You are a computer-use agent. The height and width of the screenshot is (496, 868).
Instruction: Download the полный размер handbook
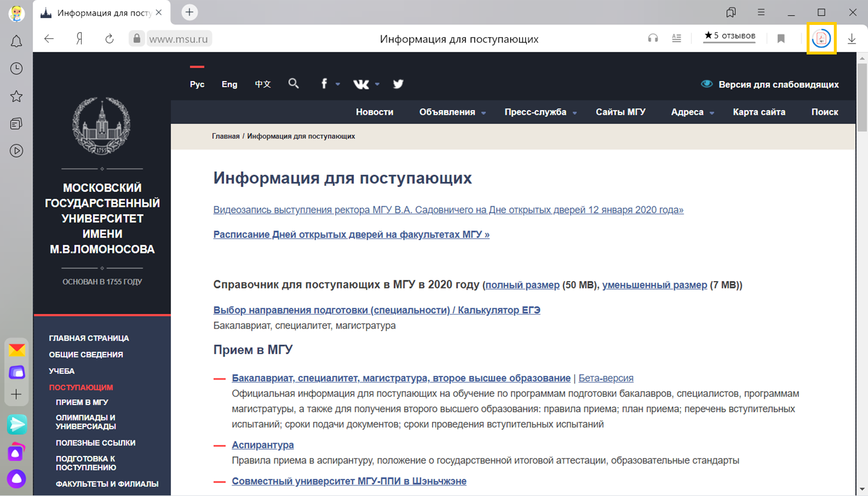click(522, 285)
